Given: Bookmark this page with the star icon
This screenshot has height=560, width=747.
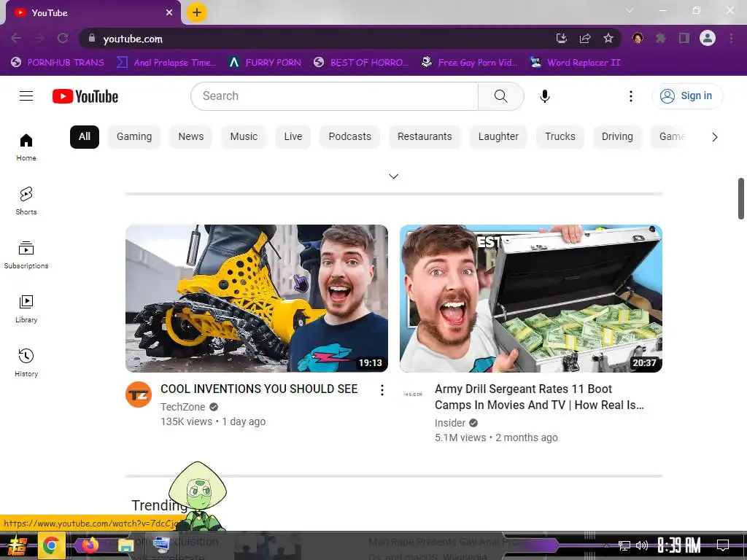Looking at the screenshot, I should (608, 38).
